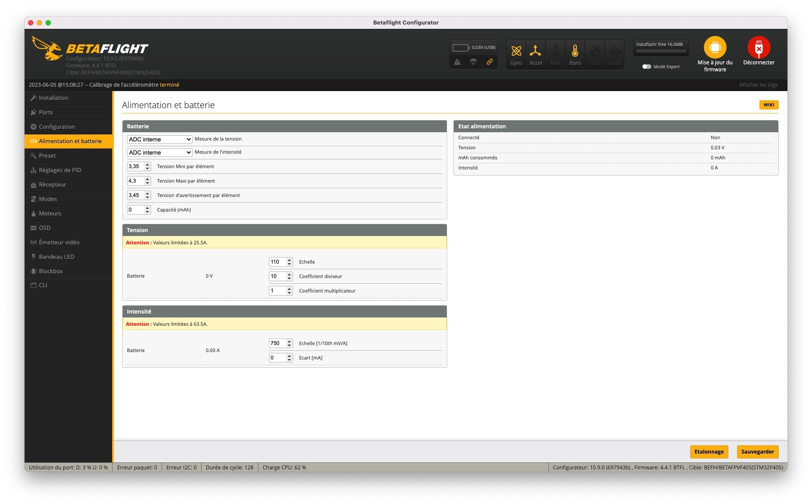This screenshot has width=812, height=504.
Task: Click the Gyro sensor icon
Action: (x=516, y=51)
